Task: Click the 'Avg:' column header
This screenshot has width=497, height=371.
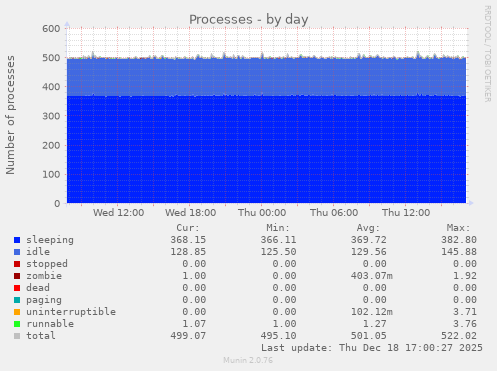Action: (368, 228)
